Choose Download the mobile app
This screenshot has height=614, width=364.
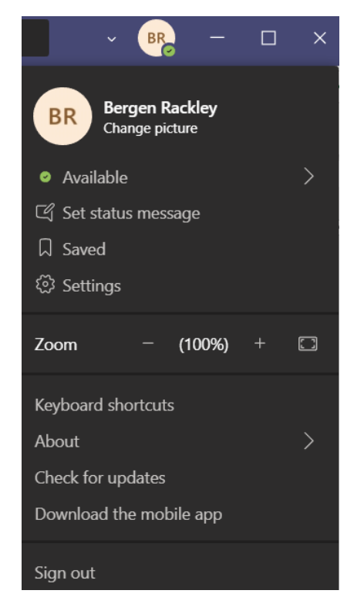[x=128, y=514]
